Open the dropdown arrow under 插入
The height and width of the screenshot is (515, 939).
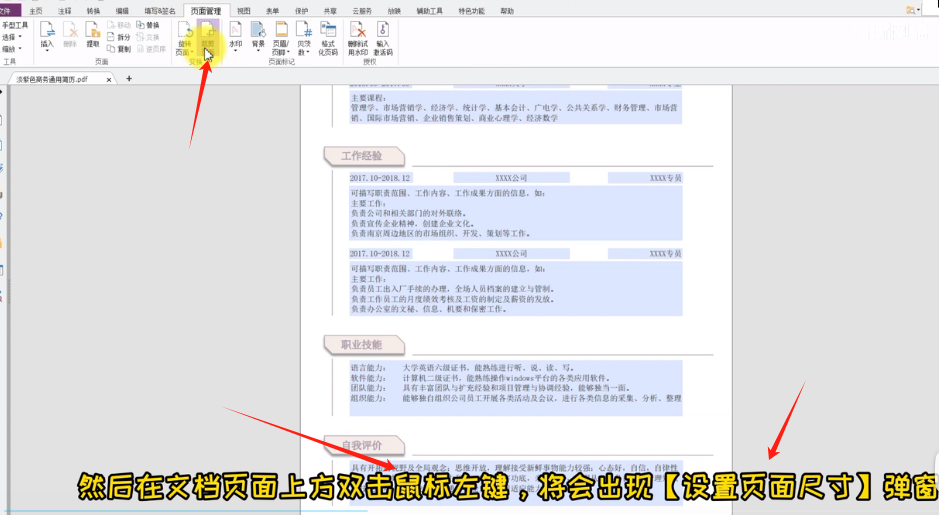47,51
